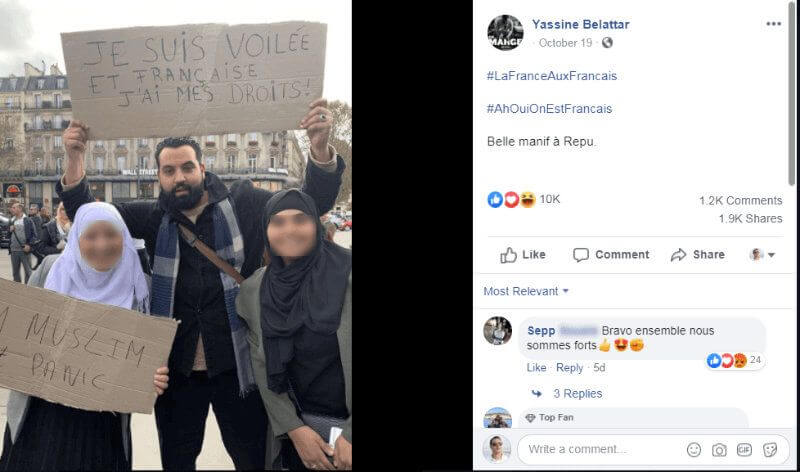Click the globe public audience icon
This screenshot has width=800, height=472.
[x=607, y=42]
